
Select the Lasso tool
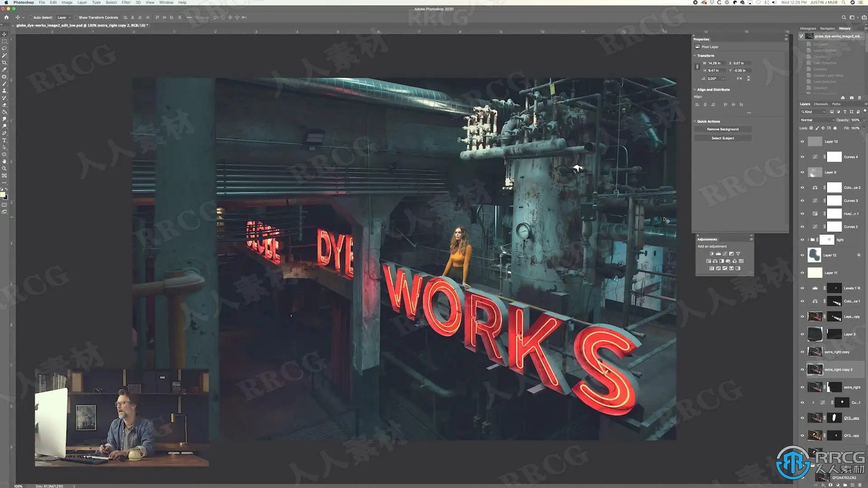tap(5, 48)
